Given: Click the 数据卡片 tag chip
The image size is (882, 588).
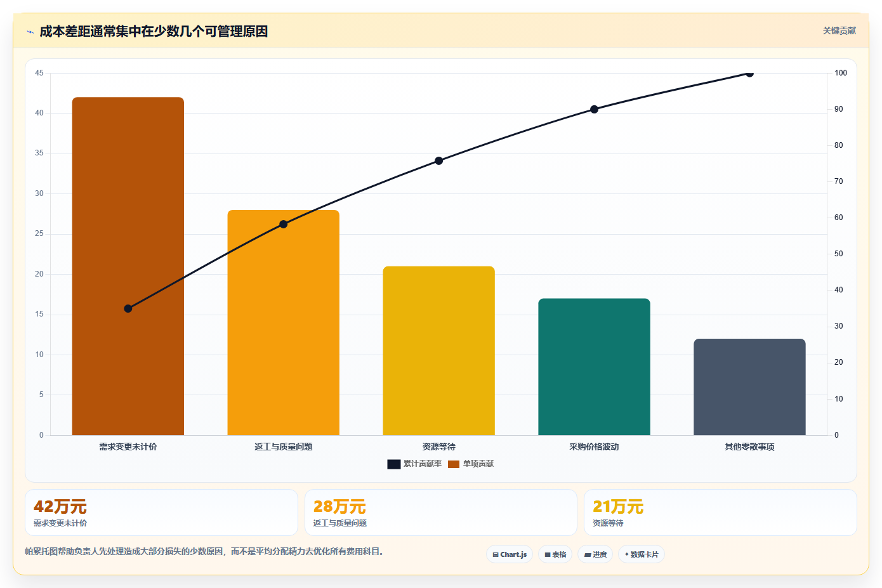Looking at the screenshot, I should 642,554.
